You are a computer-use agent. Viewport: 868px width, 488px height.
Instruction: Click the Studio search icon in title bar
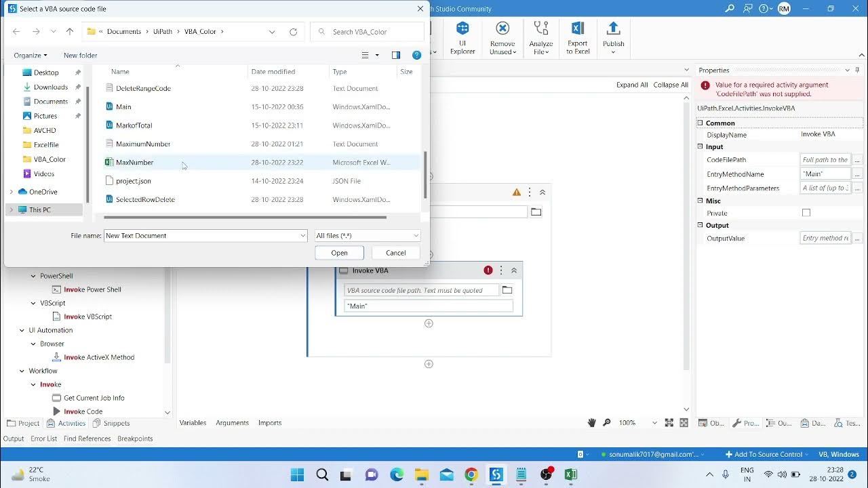tap(730, 9)
